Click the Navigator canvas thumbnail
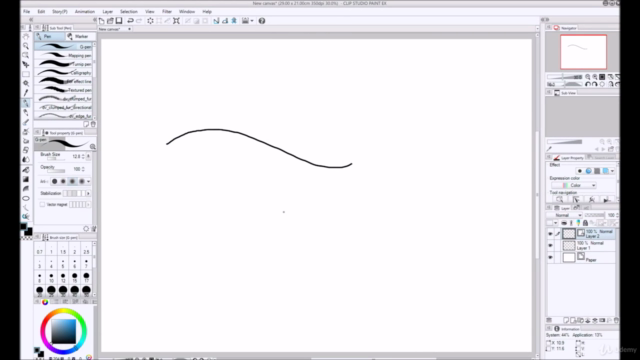640x360 pixels. click(x=583, y=52)
